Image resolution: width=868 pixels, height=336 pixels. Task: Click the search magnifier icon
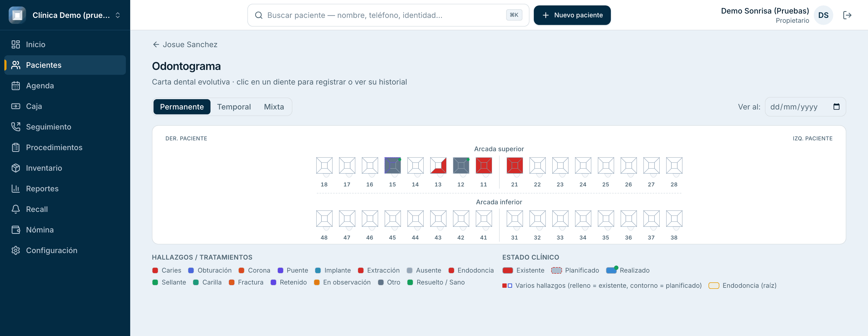click(x=259, y=15)
